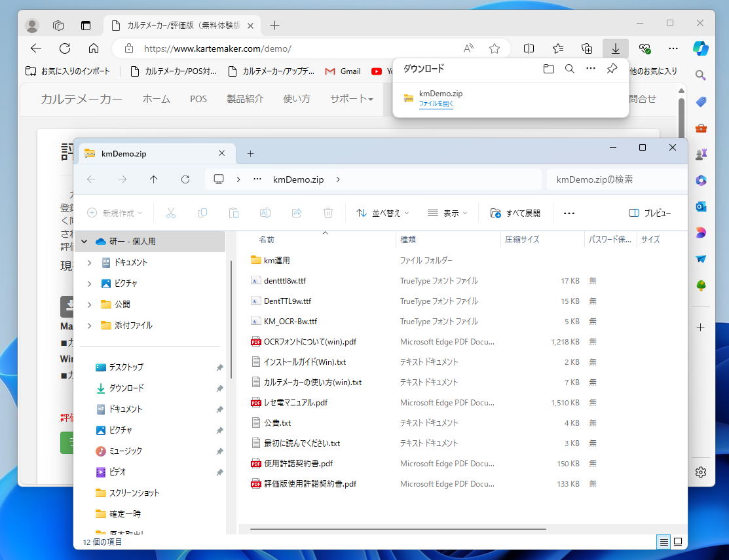Switch to details view in status bar
729x560 pixels.
[x=664, y=542]
